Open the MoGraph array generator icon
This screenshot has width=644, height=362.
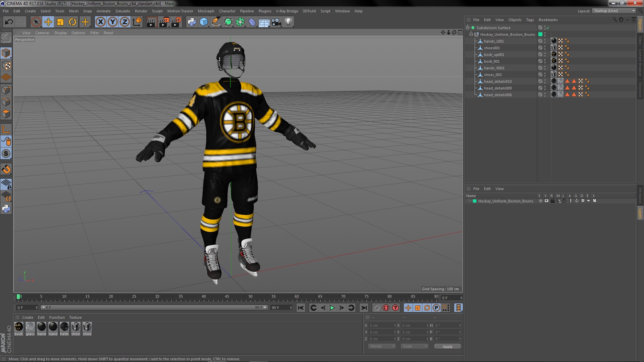(240, 22)
